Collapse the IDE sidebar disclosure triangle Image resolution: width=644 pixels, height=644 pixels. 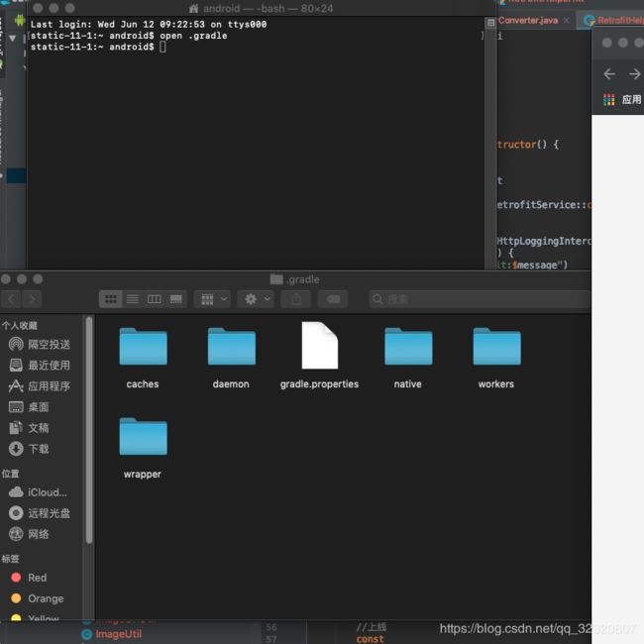(12, 39)
